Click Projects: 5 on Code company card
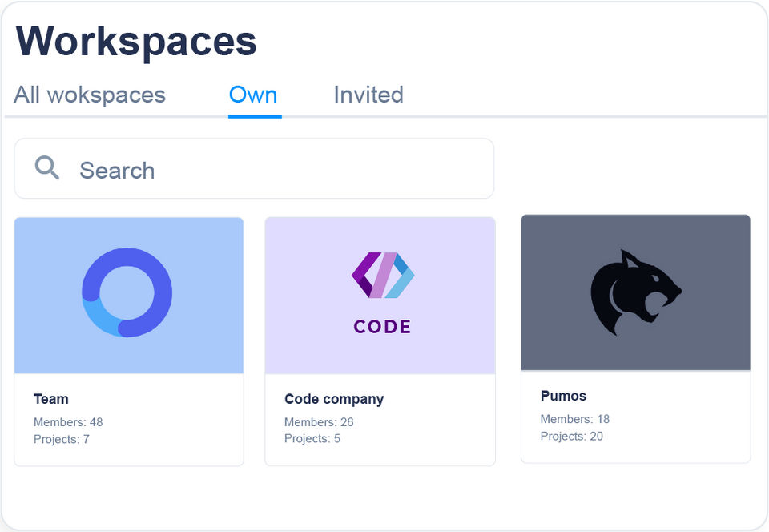The width and height of the screenshot is (769, 532). (x=312, y=438)
